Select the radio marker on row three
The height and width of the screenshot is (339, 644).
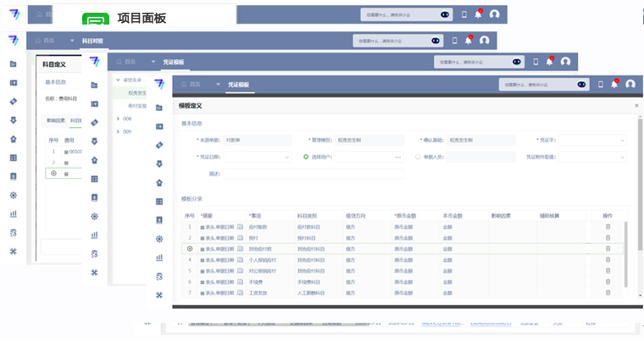coord(190,249)
